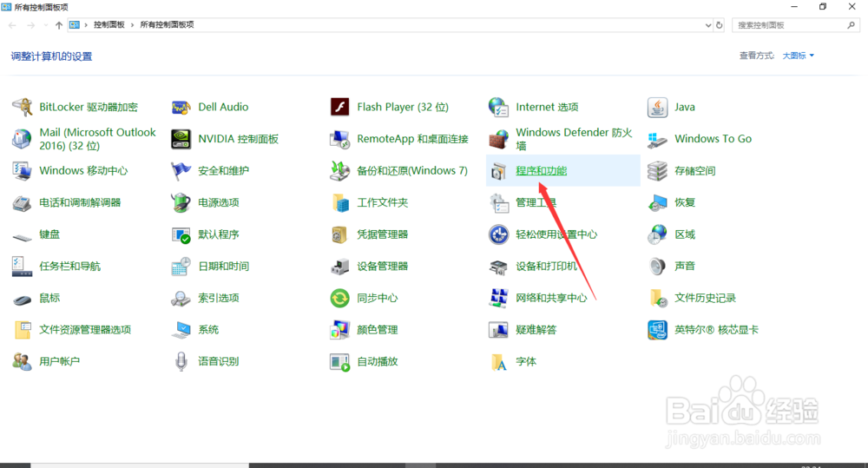Open the 鼠标 mouse icon
The image size is (868, 468).
(x=23, y=299)
